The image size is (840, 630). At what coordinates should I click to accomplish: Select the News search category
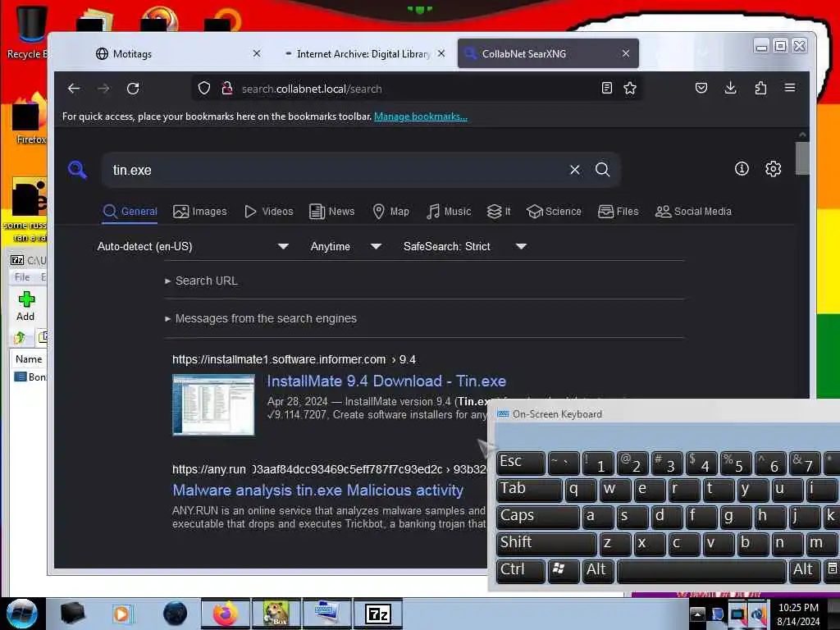pos(332,211)
